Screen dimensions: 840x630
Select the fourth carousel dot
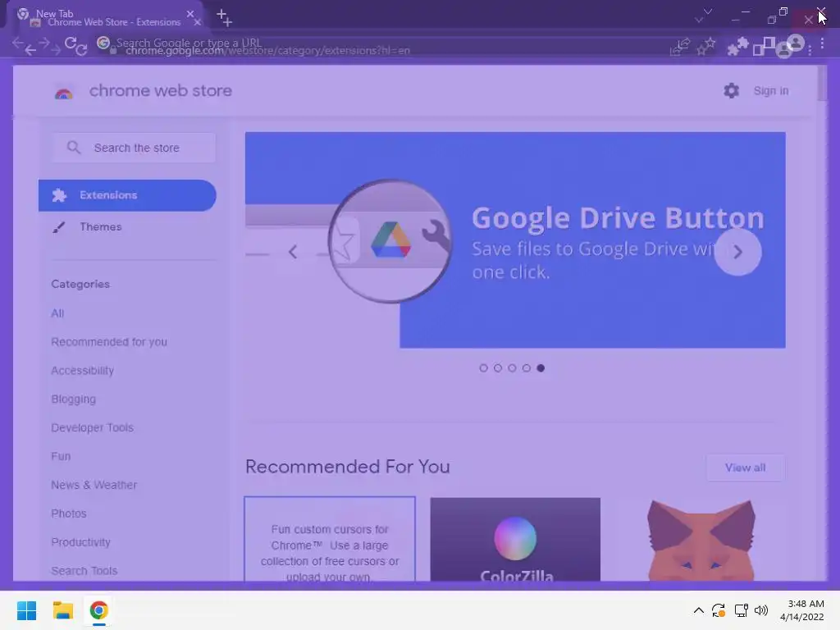tap(527, 368)
